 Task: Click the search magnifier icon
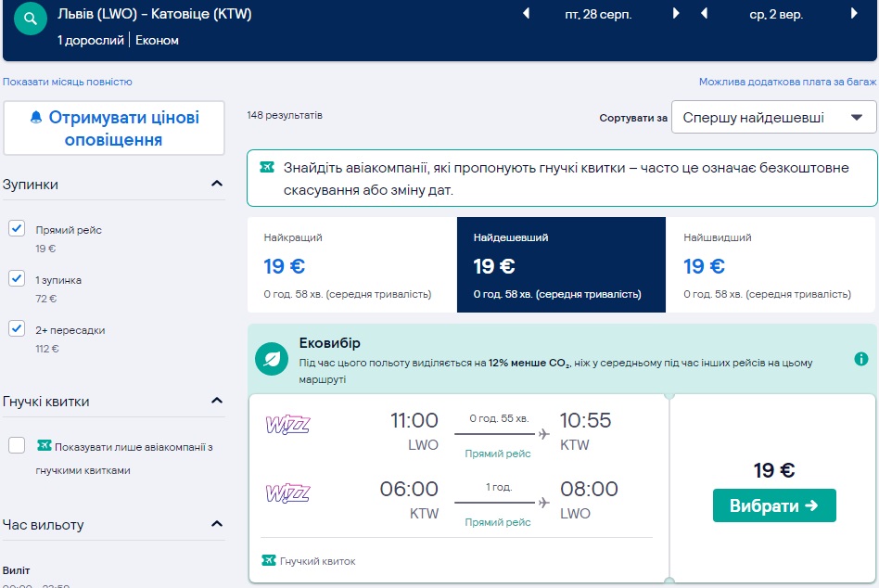click(x=31, y=19)
